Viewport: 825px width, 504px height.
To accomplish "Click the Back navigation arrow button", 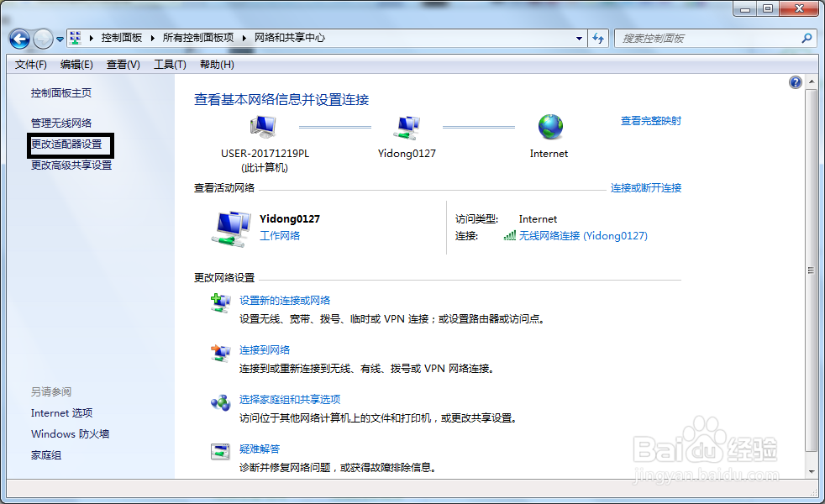I will [x=19, y=39].
